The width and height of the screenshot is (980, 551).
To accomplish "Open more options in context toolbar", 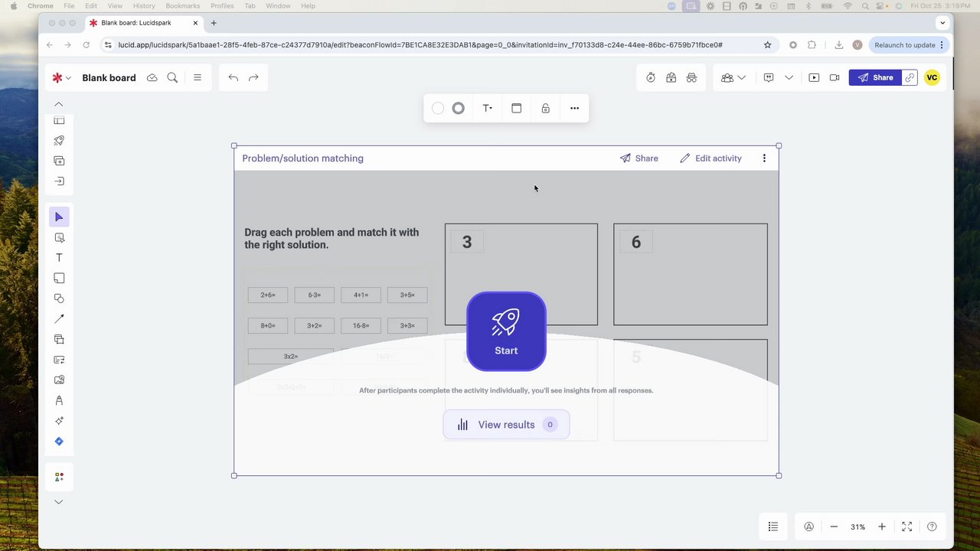I will (x=574, y=109).
